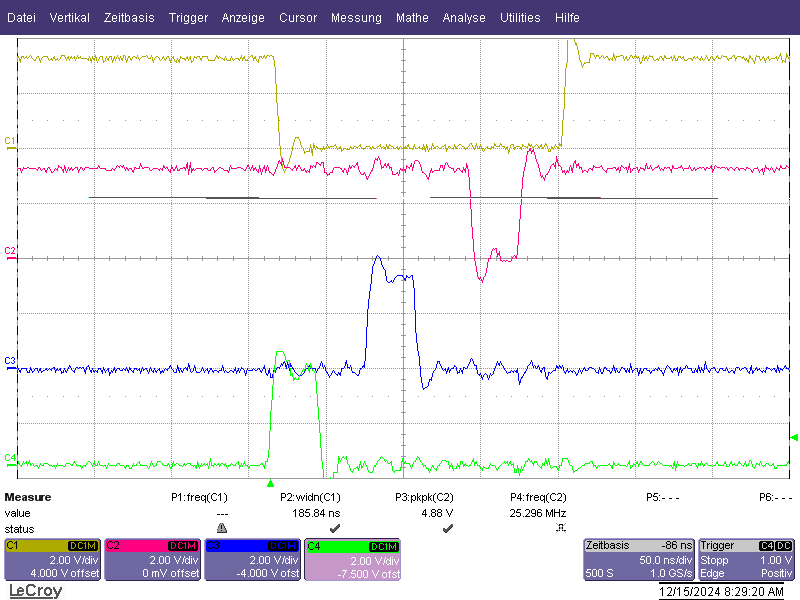Open the C3 channel descriptor box
The width and height of the screenshot is (800, 600).
click(253, 560)
